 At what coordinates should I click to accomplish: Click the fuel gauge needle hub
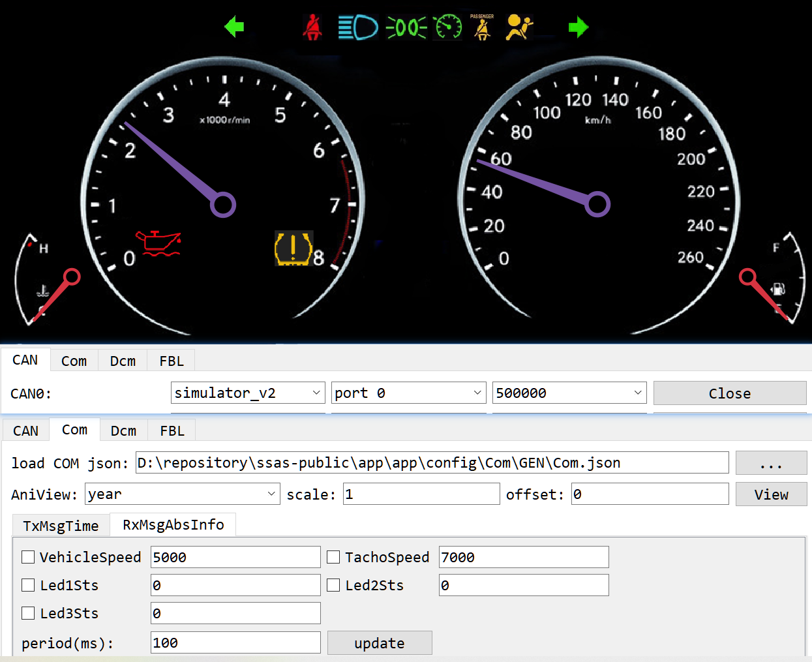[747, 277]
